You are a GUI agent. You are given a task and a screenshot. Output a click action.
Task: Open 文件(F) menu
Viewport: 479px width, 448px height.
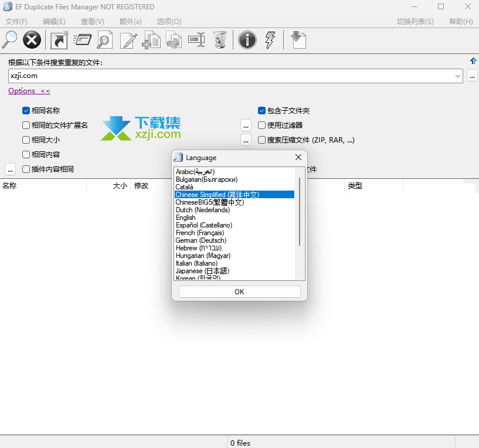tap(16, 21)
